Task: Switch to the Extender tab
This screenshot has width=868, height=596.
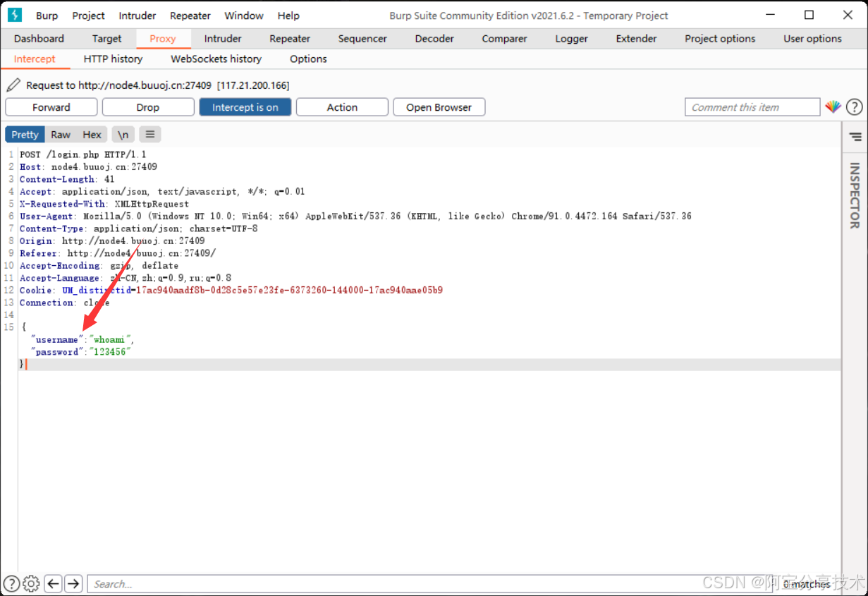Action: pos(636,39)
